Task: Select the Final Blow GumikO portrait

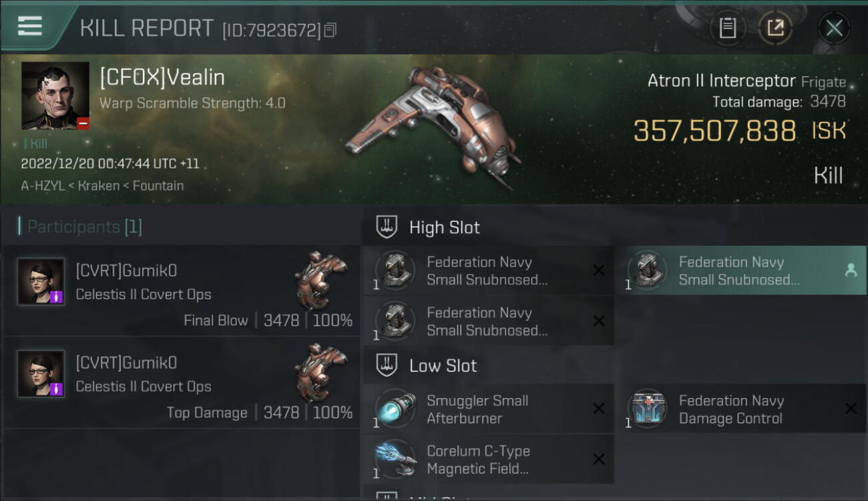Action: 41,282
